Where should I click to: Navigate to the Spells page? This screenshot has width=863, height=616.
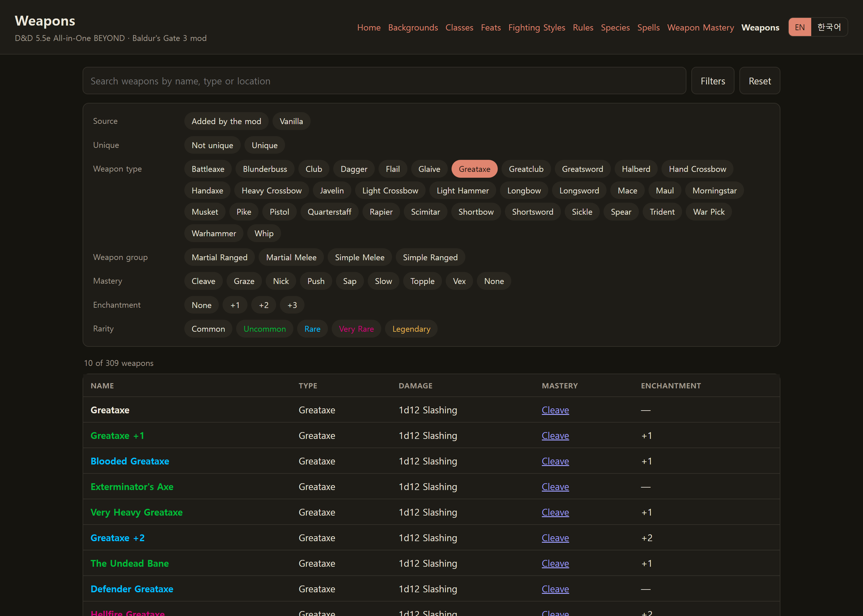[x=648, y=28]
